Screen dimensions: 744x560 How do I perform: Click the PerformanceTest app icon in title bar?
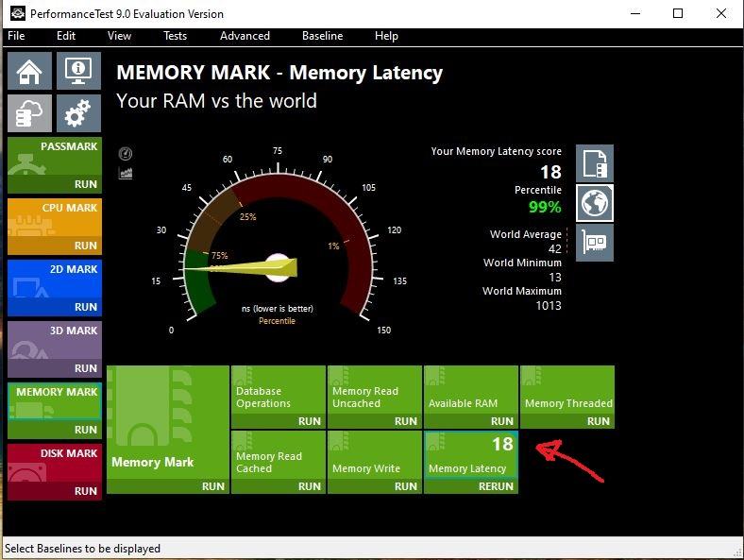pyautogui.click(x=18, y=13)
